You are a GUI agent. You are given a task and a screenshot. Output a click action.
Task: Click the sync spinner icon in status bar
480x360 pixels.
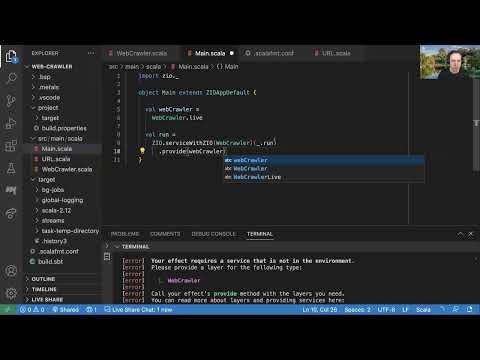point(442,310)
